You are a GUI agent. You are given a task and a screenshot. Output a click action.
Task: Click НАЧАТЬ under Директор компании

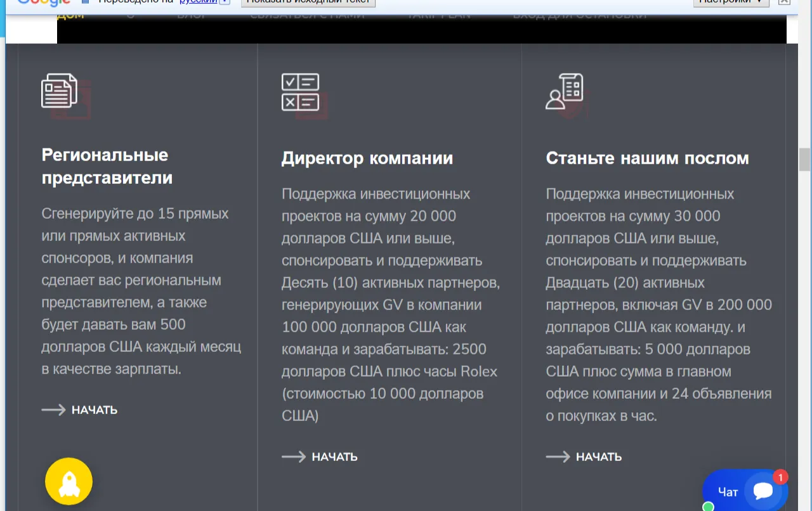coord(335,457)
